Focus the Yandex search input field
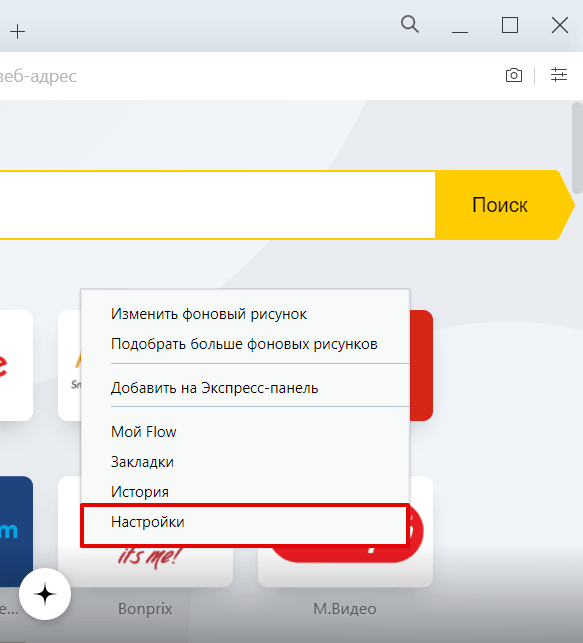The width and height of the screenshot is (583, 643). (217, 205)
